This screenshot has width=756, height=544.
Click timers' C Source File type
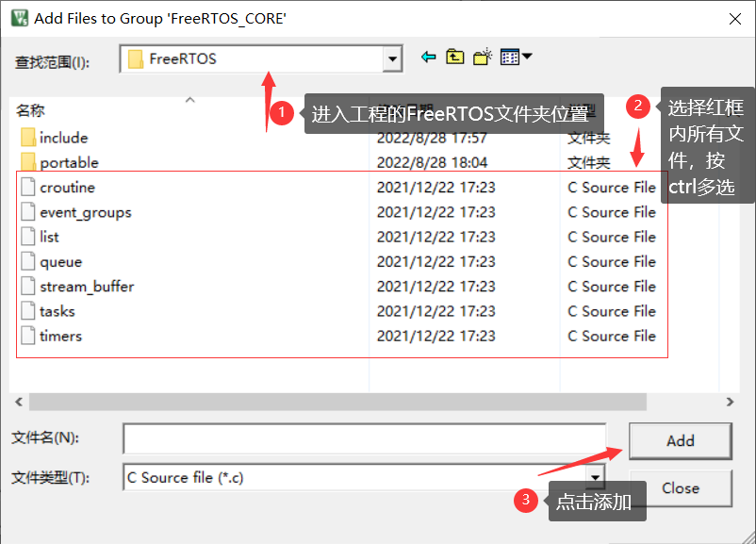pyautogui.click(x=612, y=336)
